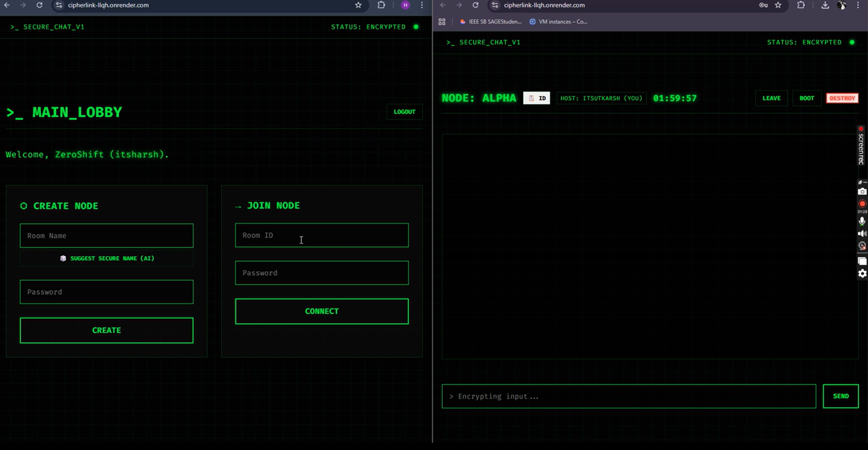This screenshot has width=868, height=450.
Task: Click the screenrec camera screenshot icon
Action: click(x=862, y=192)
